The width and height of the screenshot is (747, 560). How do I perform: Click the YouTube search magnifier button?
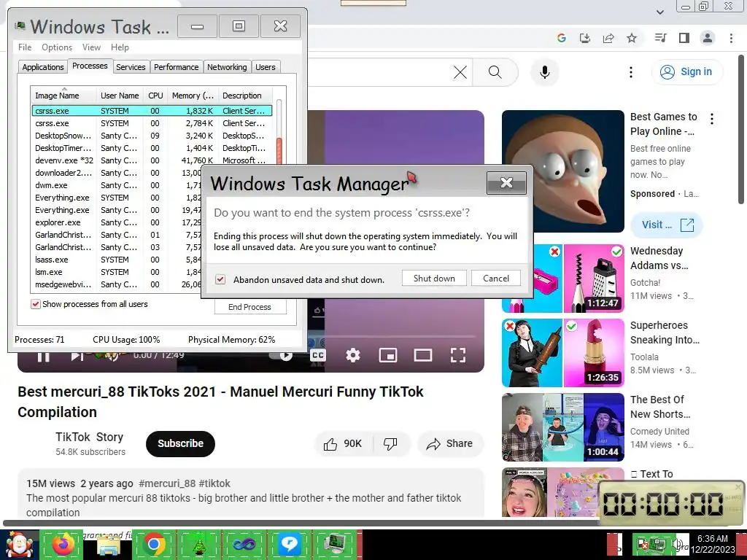(x=495, y=72)
